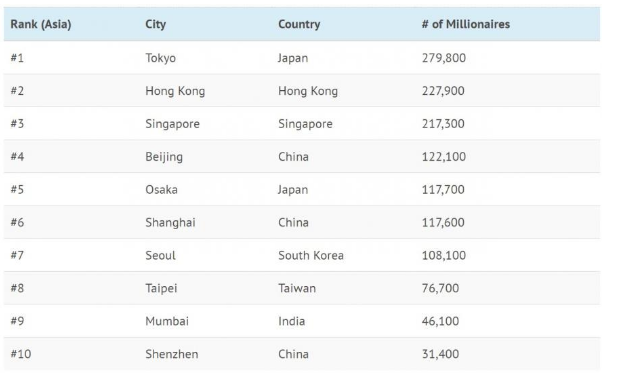Click the Rank (Asia) column header
Screen dimensions: 637x373
[41, 24]
